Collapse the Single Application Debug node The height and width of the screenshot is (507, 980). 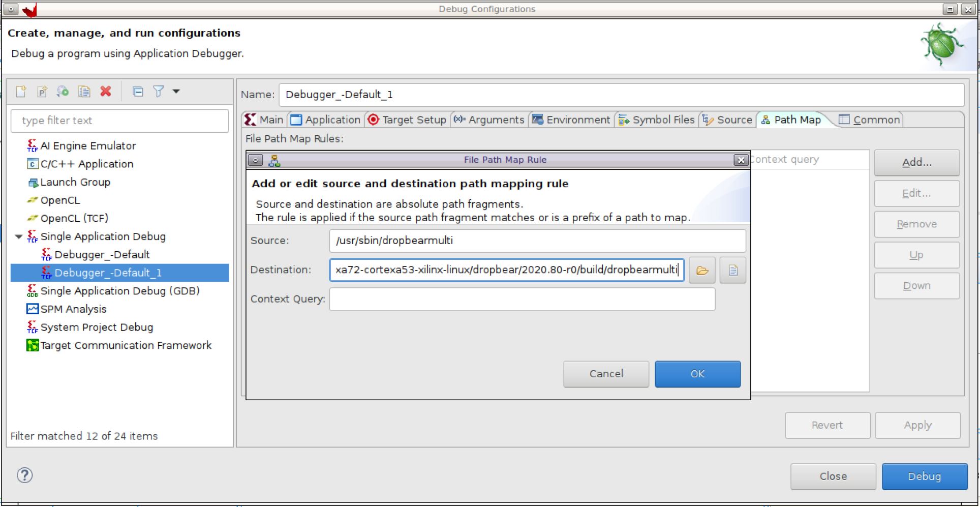tap(19, 237)
